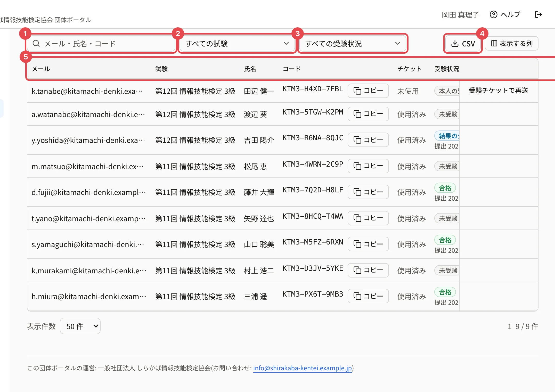Click the 結果の badge for 吉田 陽介
The width and height of the screenshot is (555, 392).
[447, 136]
